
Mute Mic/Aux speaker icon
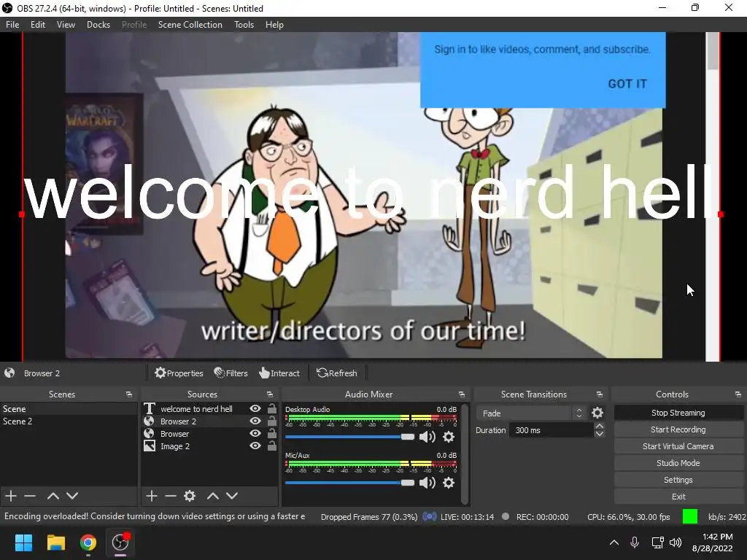tap(427, 483)
